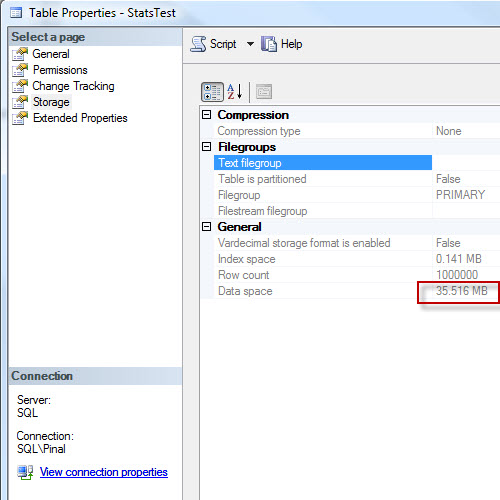
Task: Open the Script dropdown arrow
Action: tap(250, 44)
